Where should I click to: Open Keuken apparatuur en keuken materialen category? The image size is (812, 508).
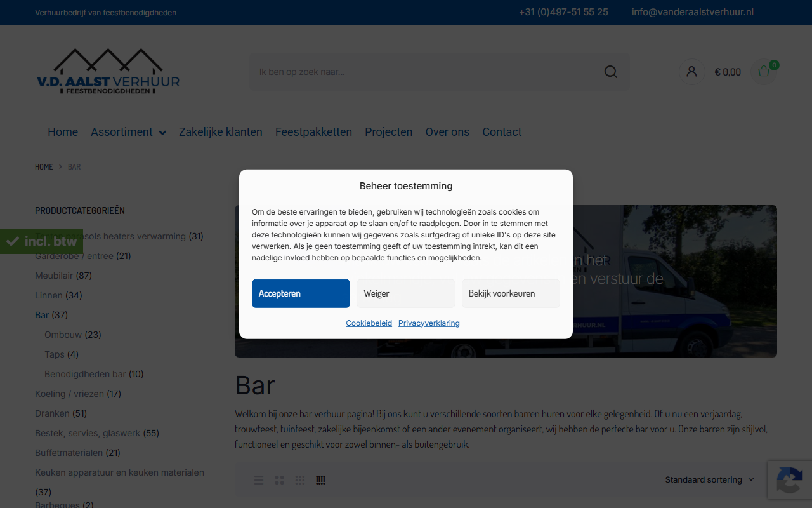coord(119,472)
